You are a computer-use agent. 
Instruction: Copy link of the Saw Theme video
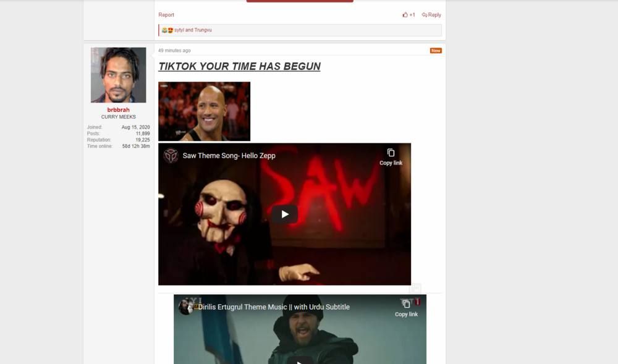point(391,157)
